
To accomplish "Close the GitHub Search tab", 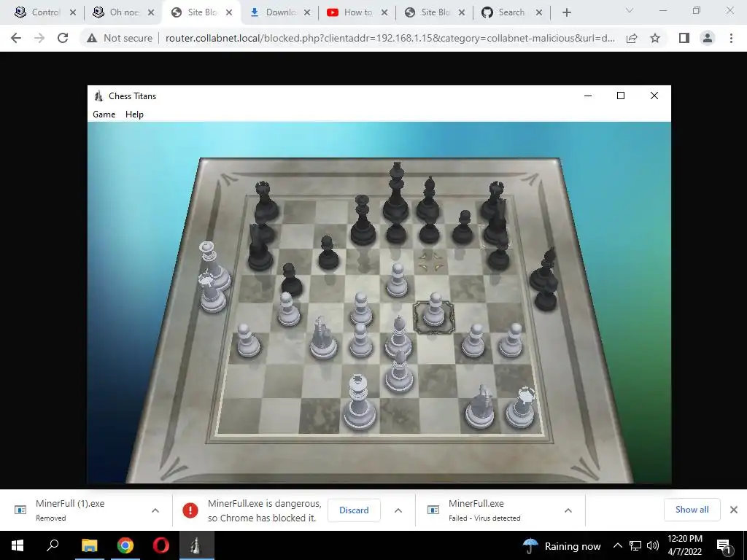I will 539,12.
